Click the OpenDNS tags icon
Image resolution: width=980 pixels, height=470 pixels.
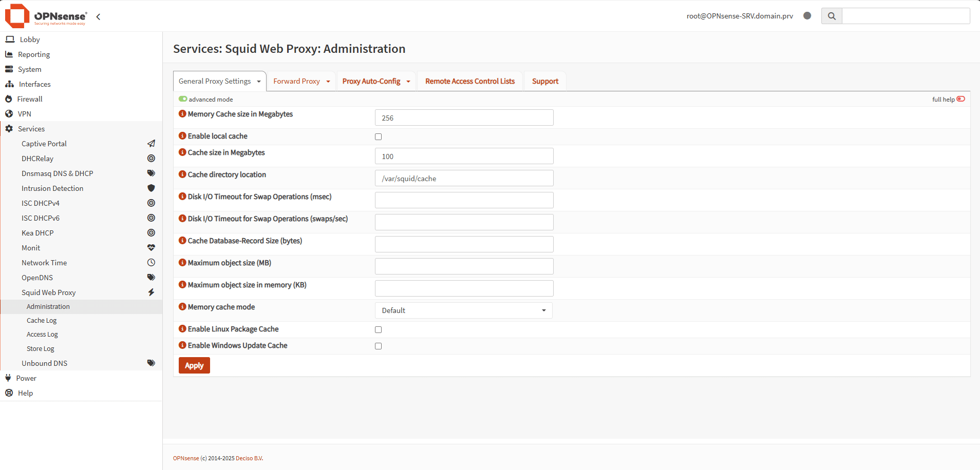151,278
